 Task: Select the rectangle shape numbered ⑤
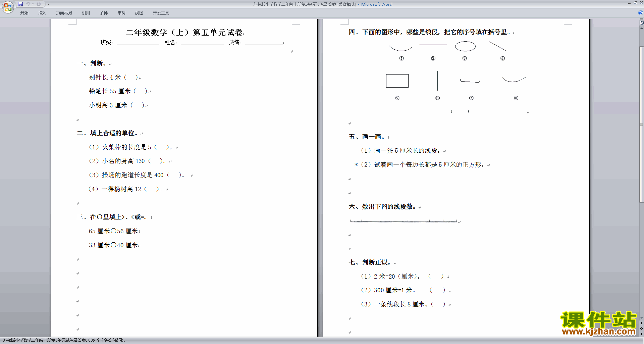tap(397, 81)
